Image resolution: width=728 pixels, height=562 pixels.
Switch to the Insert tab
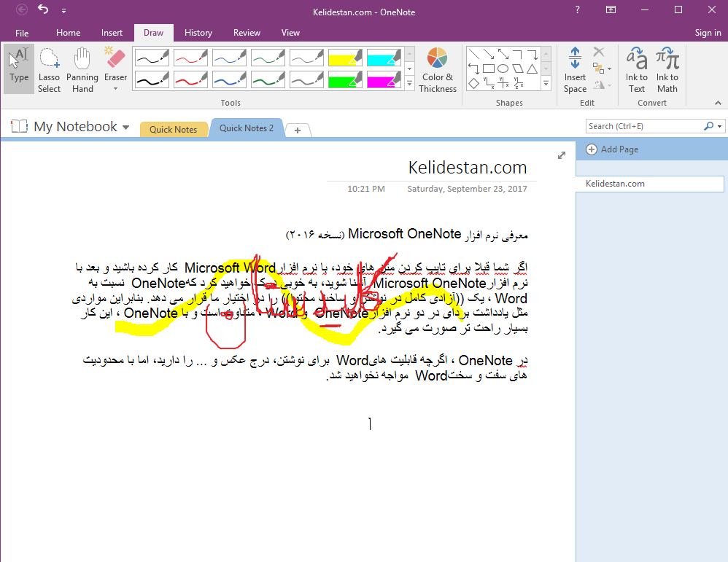pyautogui.click(x=112, y=33)
